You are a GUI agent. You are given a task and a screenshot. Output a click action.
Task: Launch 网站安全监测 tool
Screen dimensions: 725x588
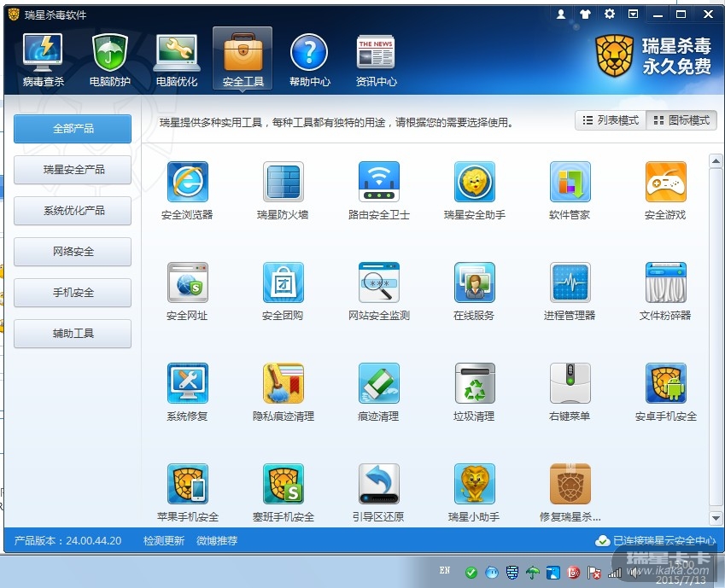378,283
